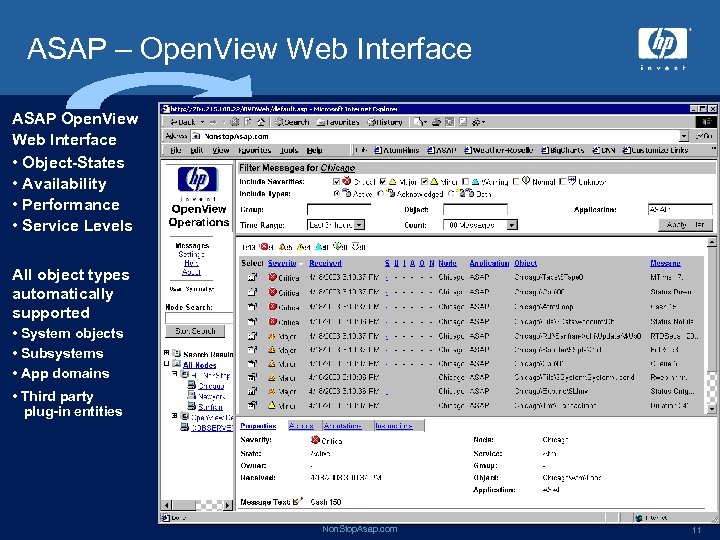Click the edit icon beside Message Text
Screen dimensions: 720x540
(298, 501)
